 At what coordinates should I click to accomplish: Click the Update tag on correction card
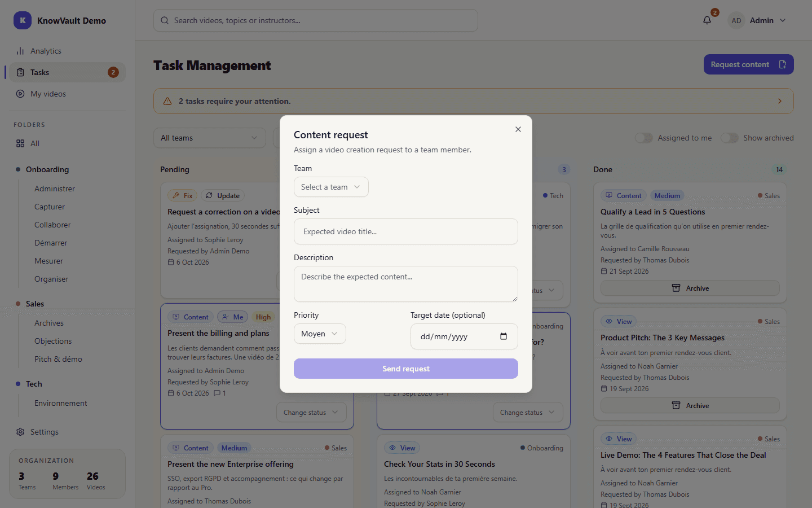(223, 196)
